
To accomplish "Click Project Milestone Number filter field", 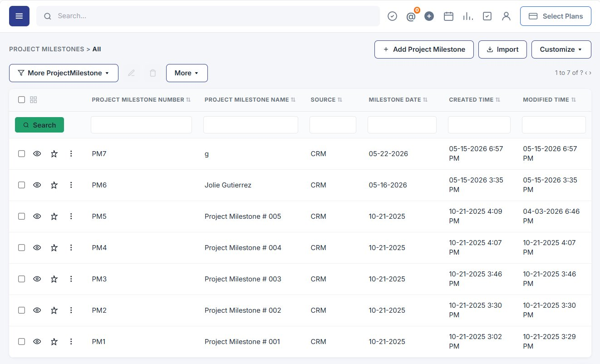I will [141, 125].
